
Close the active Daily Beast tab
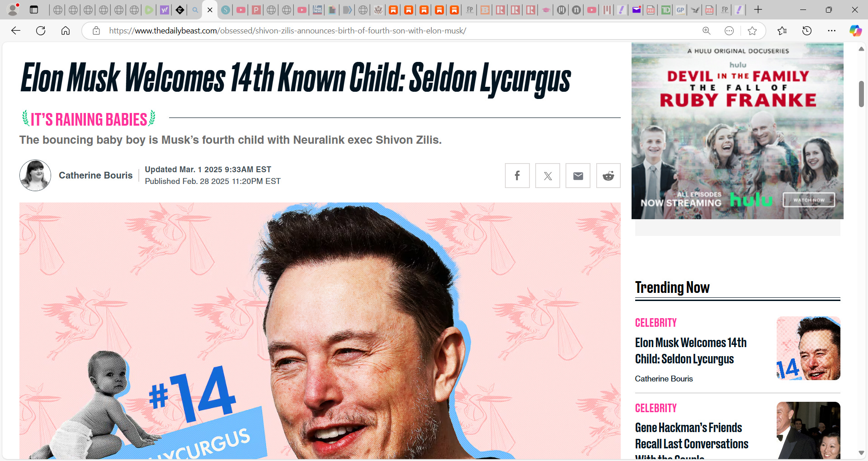[210, 10]
